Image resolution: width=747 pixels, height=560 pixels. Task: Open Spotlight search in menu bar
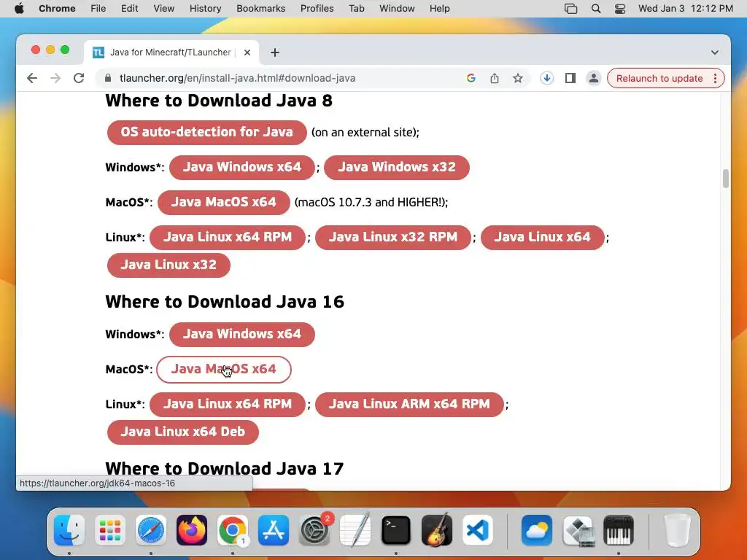595,9
